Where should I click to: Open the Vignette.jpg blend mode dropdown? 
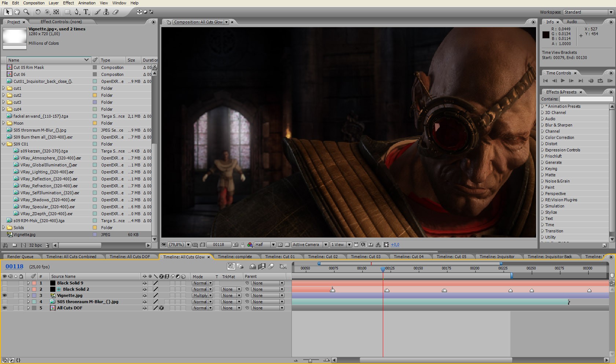(x=202, y=295)
